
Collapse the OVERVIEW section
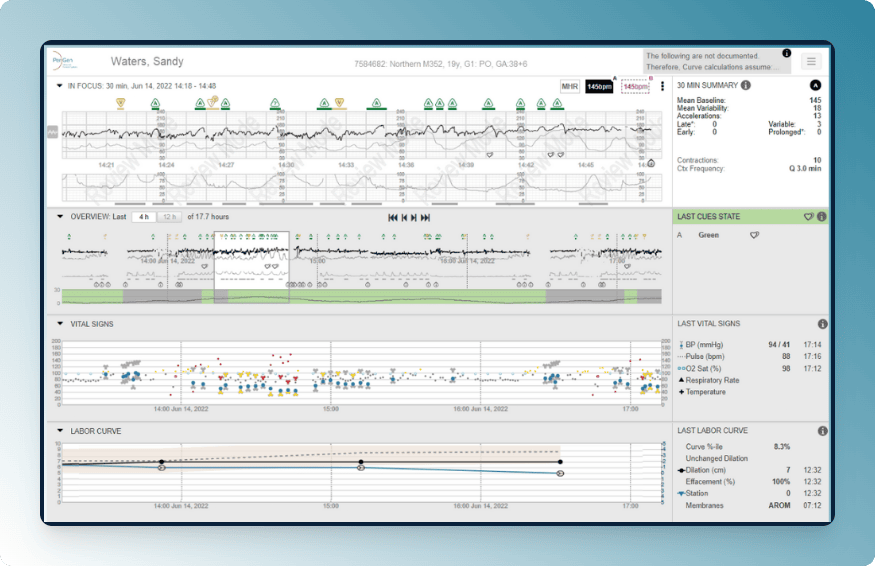point(59,216)
